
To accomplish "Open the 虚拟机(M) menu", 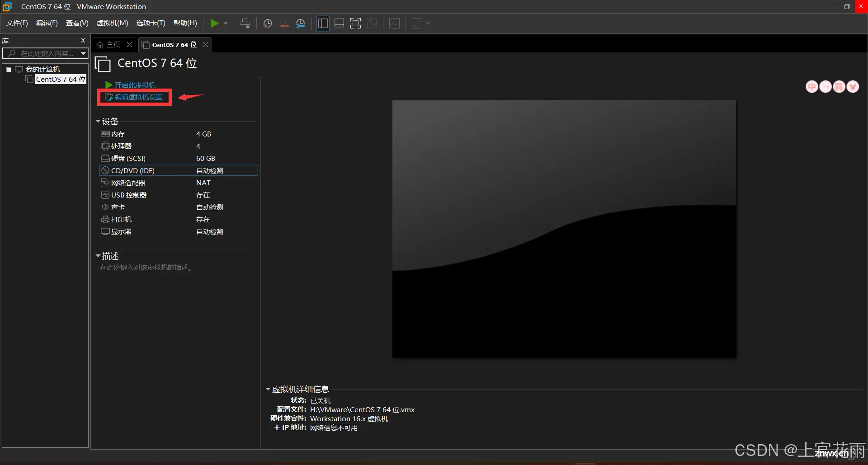I will point(112,23).
